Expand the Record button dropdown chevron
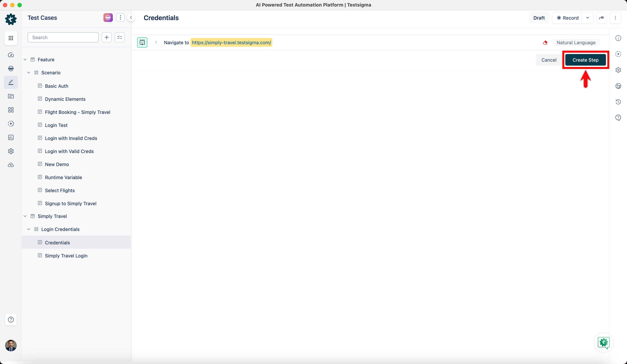 click(588, 18)
